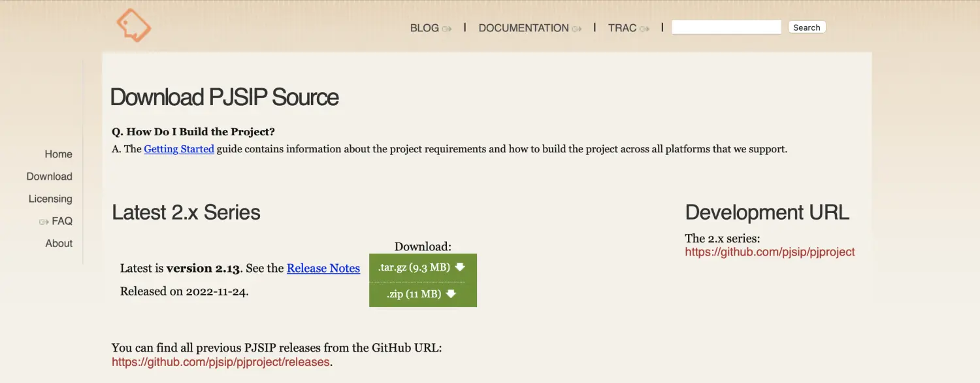Image resolution: width=980 pixels, height=383 pixels.
Task: Click the external-link arrow icon beside BLOG
Action: pyautogui.click(x=447, y=29)
